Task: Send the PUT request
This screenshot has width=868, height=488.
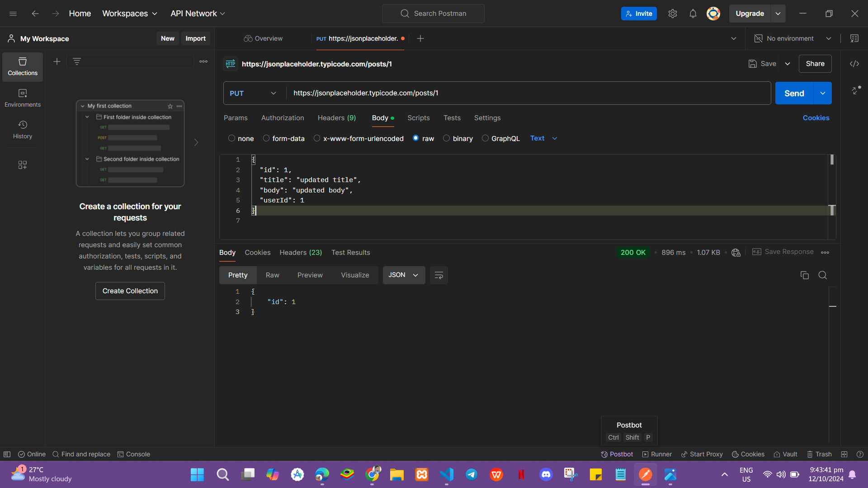Action: [794, 93]
